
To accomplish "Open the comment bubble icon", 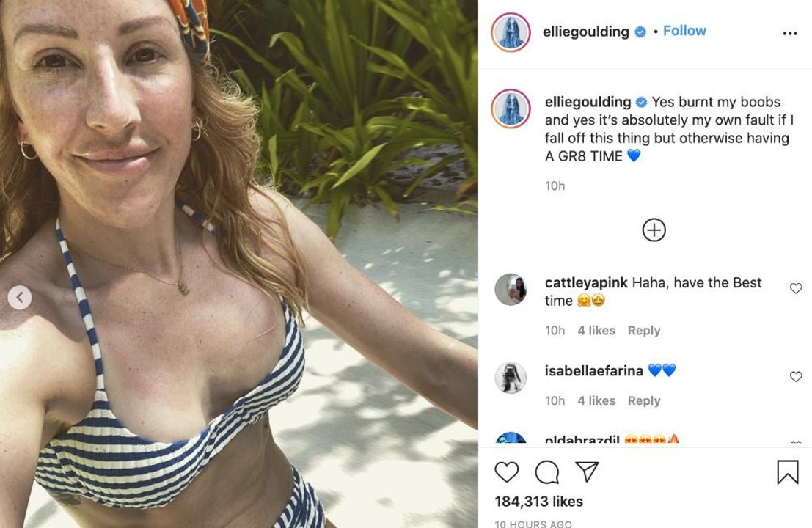I will pyautogui.click(x=547, y=472).
